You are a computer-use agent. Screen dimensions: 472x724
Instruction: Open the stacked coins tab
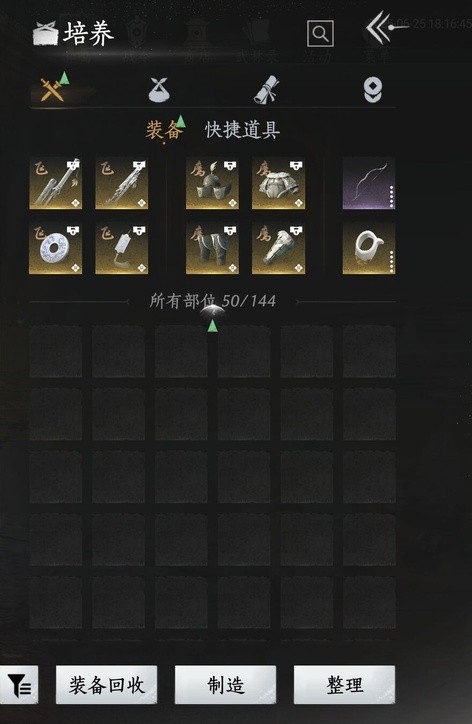(372, 90)
